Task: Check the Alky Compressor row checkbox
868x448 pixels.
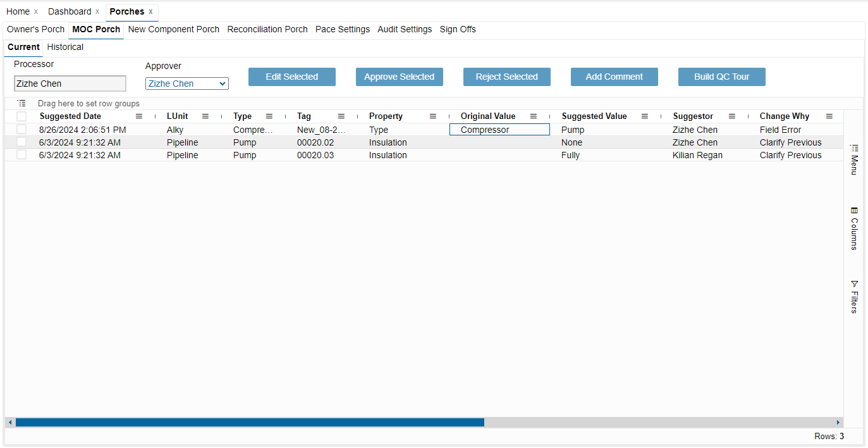Action: point(22,130)
